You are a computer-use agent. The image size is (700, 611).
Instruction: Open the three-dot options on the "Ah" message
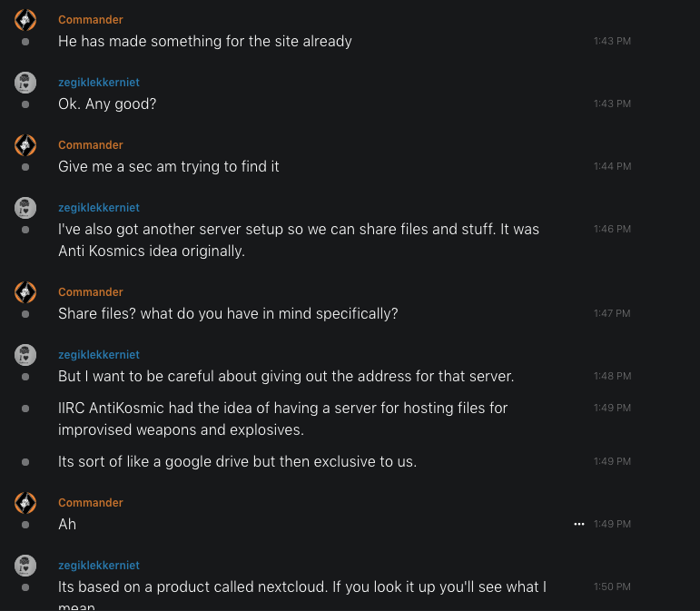point(579,524)
